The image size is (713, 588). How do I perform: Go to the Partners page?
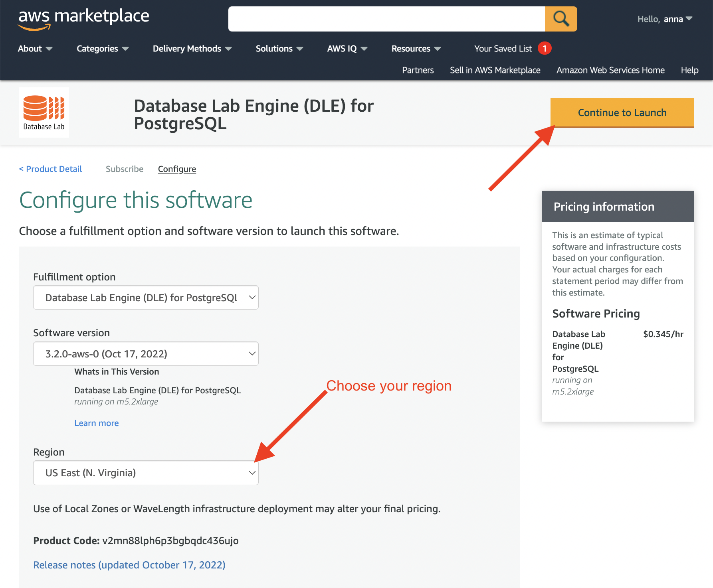418,70
